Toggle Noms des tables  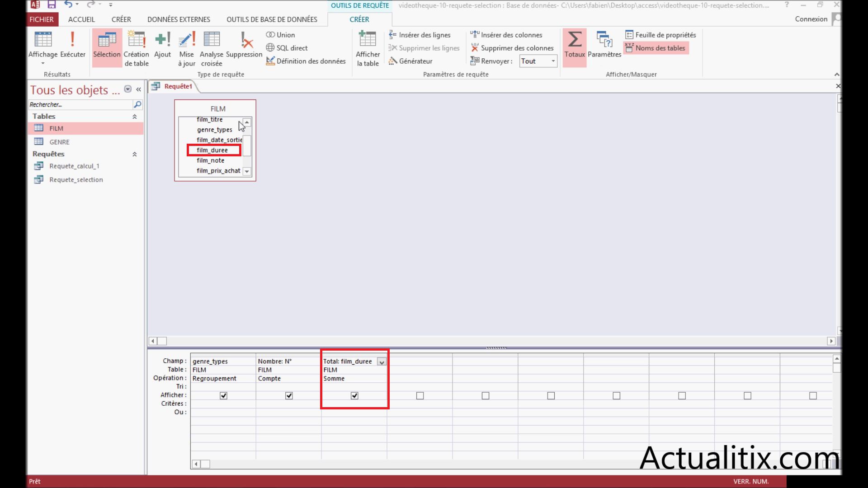tap(656, 48)
